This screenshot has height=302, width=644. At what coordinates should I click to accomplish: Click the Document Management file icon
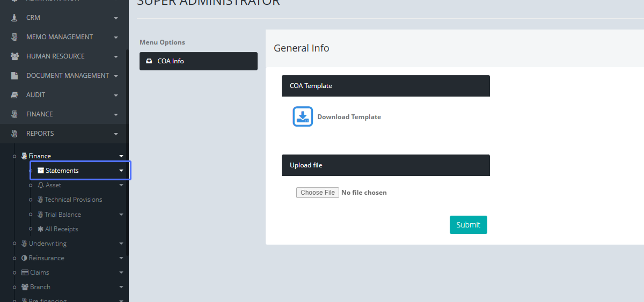14,76
